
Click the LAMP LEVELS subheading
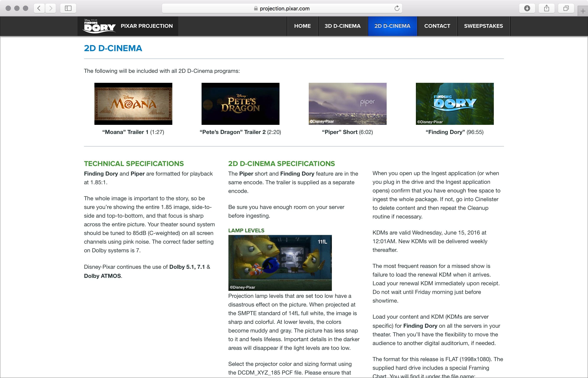coord(246,230)
